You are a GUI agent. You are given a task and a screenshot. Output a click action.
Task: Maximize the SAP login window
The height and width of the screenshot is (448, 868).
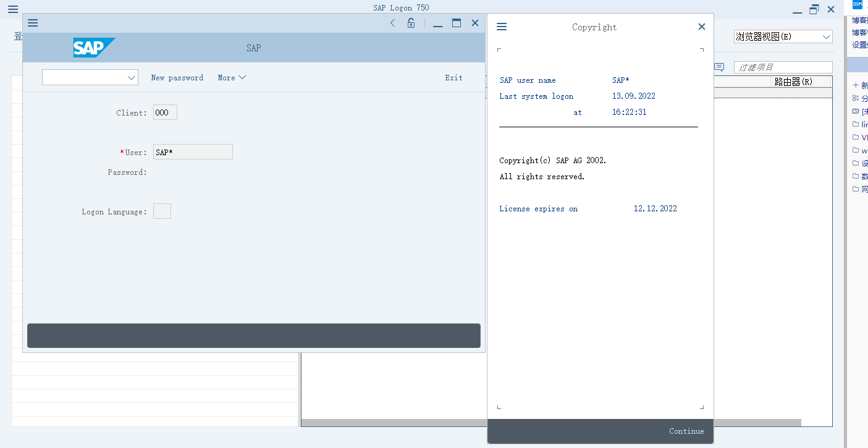coord(457,23)
